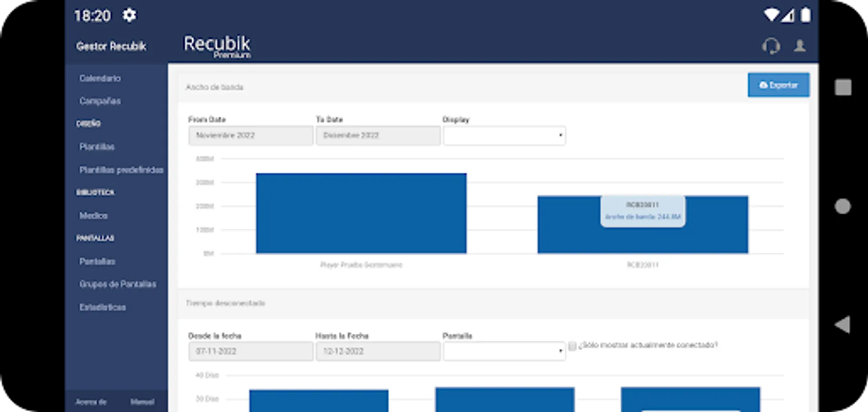The height and width of the screenshot is (412, 868).
Task: Tap the Android recent apps square
Action: pyautogui.click(x=843, y=87)
